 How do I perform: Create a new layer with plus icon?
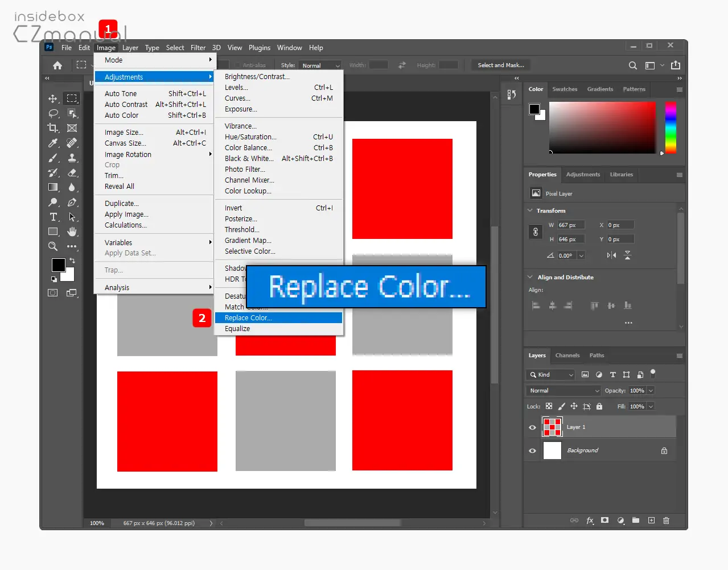click(651, 521)
